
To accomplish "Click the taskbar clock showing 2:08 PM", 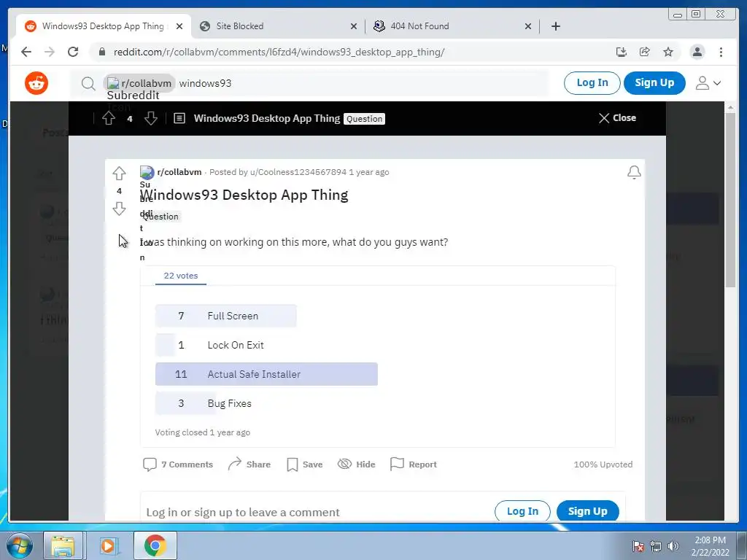I will pos(711,546).
